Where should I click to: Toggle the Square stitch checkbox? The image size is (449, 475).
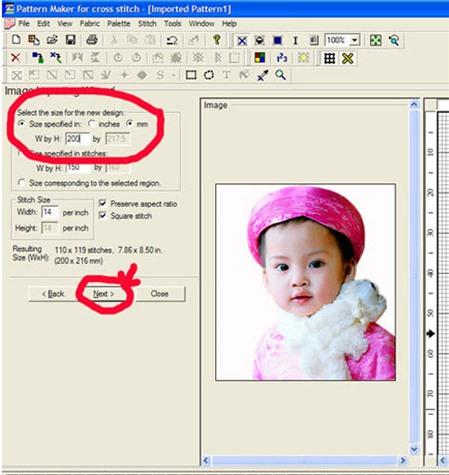[103, 216]
